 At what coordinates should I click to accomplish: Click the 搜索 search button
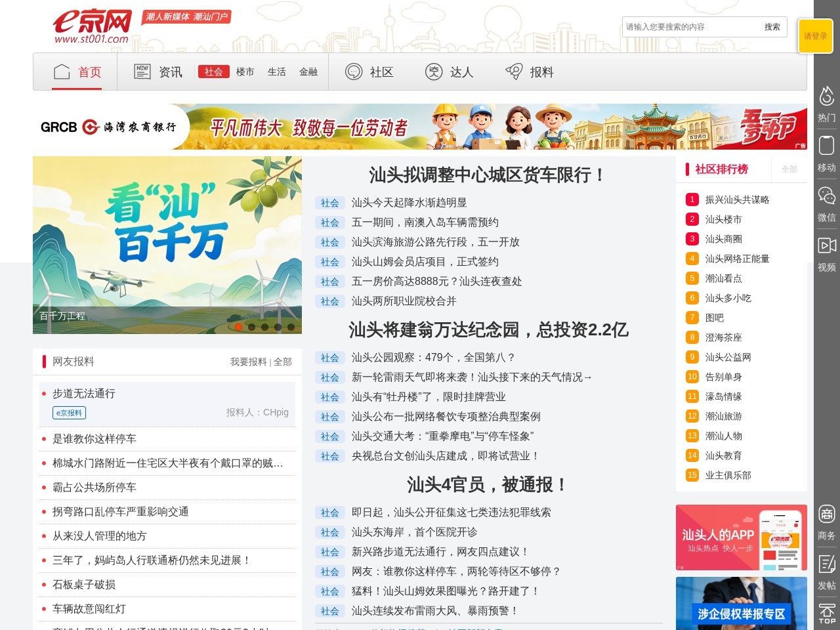tap(772, 27)
